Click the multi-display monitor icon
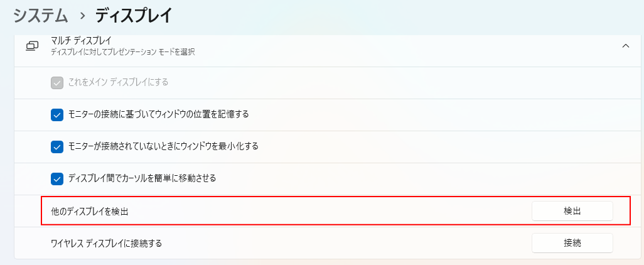The height and width of the screenshot is (265, 644). (32, 46)
